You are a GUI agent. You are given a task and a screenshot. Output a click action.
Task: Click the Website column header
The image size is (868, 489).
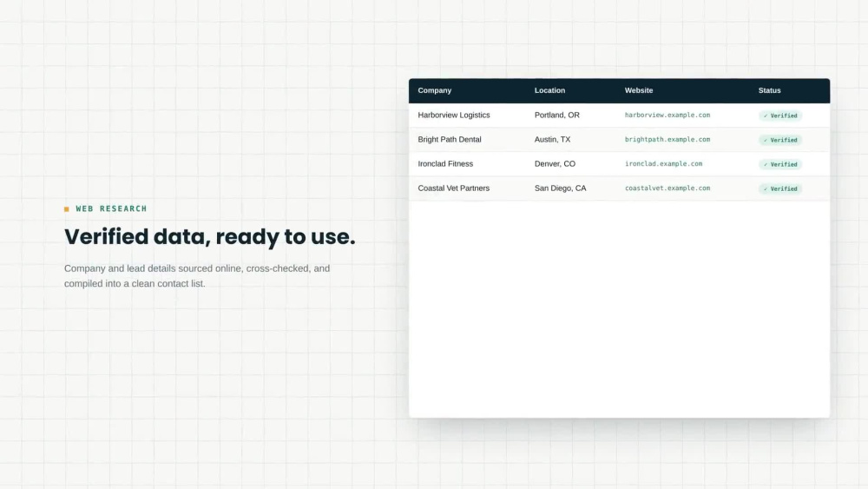click(x=639, y=90)
